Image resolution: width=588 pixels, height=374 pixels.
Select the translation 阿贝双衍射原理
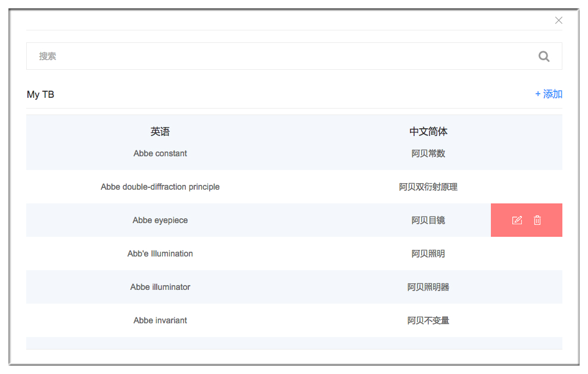(428, 187)
